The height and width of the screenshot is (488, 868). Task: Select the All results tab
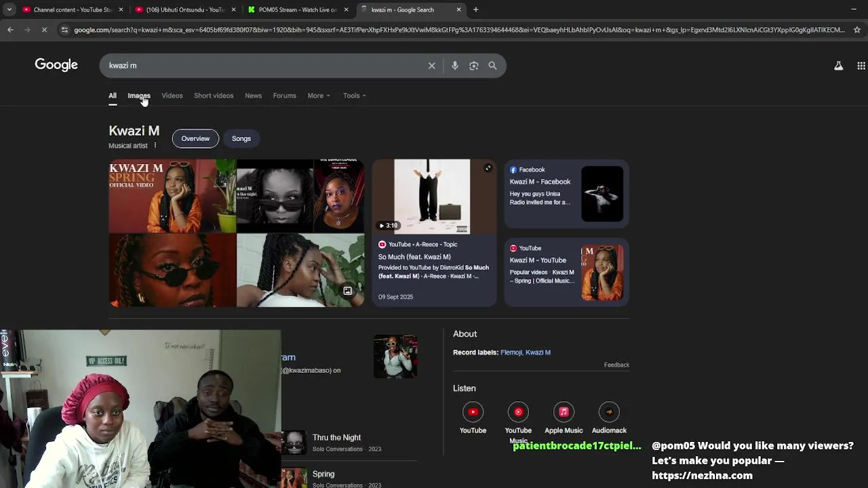tap(113, 96)
